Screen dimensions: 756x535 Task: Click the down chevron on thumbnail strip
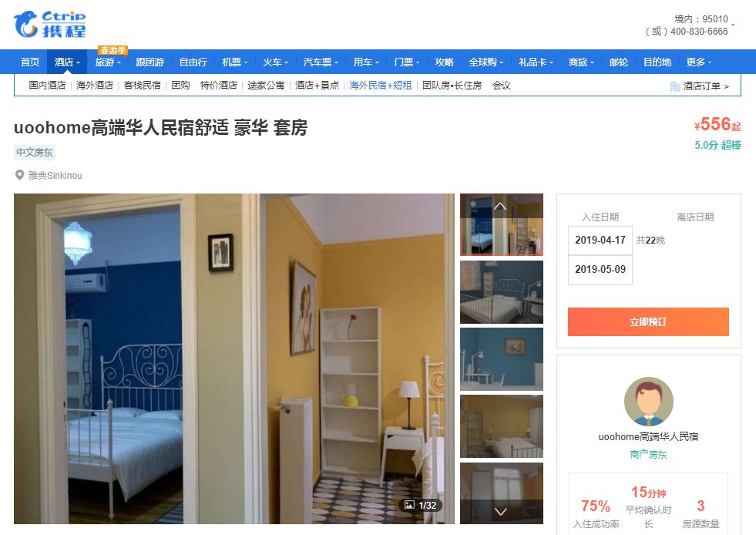tap(500, 511)
